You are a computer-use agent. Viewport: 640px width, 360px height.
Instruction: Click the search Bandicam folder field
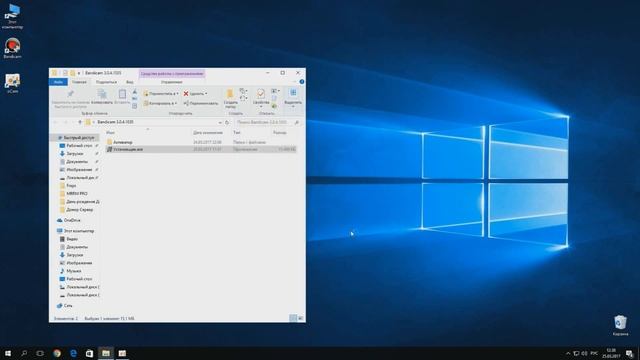click(x=268, y=122)
